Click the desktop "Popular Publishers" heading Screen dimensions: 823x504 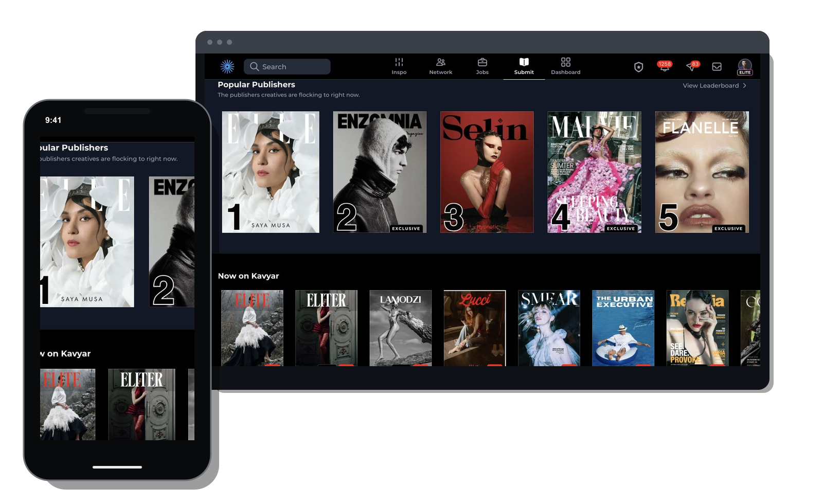(x=256, y=84)
